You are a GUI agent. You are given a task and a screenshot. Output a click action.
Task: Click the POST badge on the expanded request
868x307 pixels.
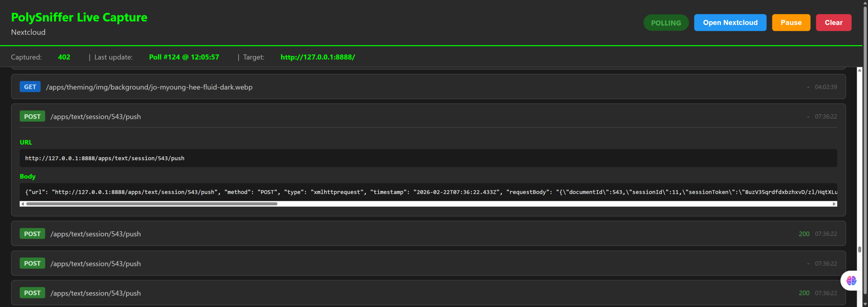[32, 116]
